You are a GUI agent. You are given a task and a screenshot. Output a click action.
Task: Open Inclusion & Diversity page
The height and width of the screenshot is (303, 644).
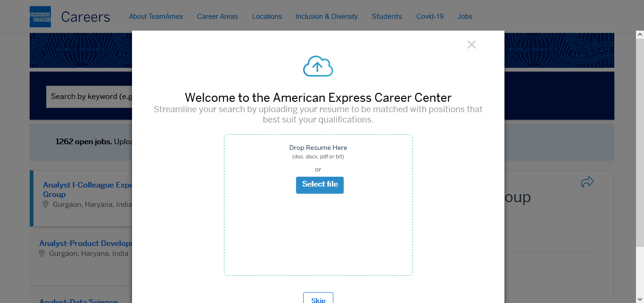[327, 16]
